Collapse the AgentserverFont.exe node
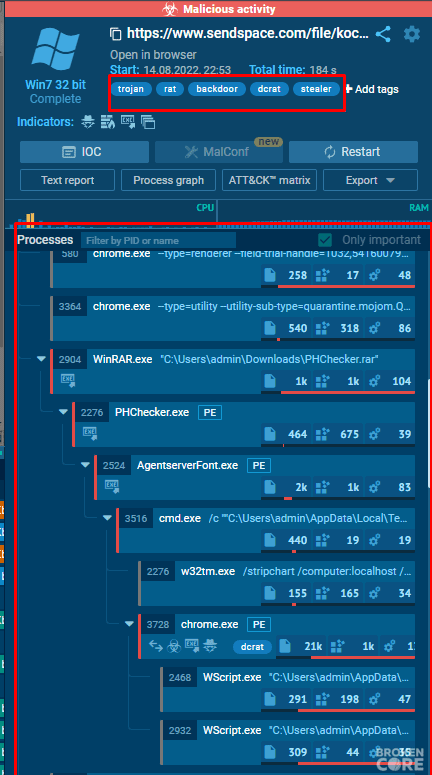 tap(86, 465)
